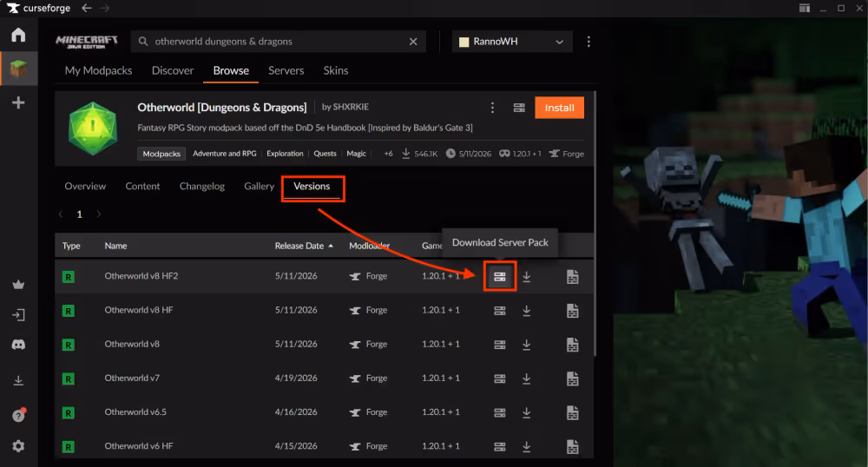Click the Magic tag
868x467 pixels.
[x=356, y=154]
